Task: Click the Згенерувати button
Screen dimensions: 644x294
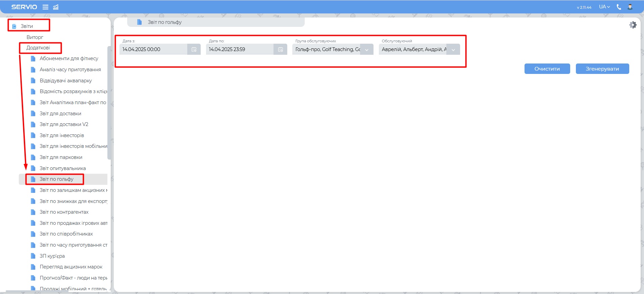Action: coord(602,69)
